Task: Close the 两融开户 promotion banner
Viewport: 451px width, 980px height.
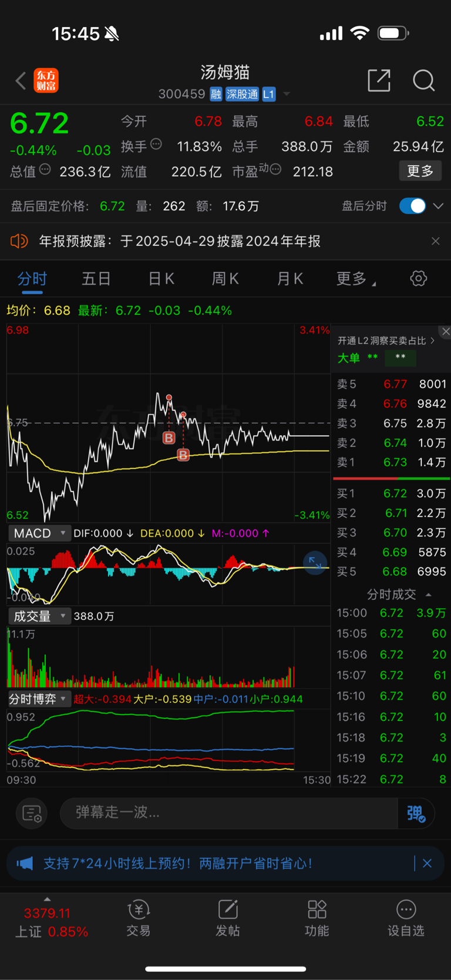Action: coord(428,864)
